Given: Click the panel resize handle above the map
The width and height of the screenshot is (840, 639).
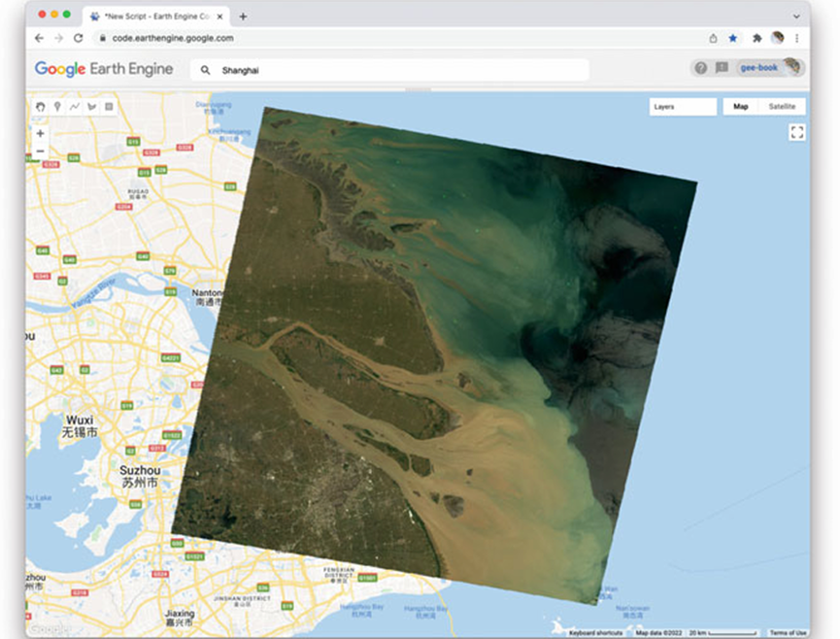Looking at the screenshot, I should pos(418,89).
